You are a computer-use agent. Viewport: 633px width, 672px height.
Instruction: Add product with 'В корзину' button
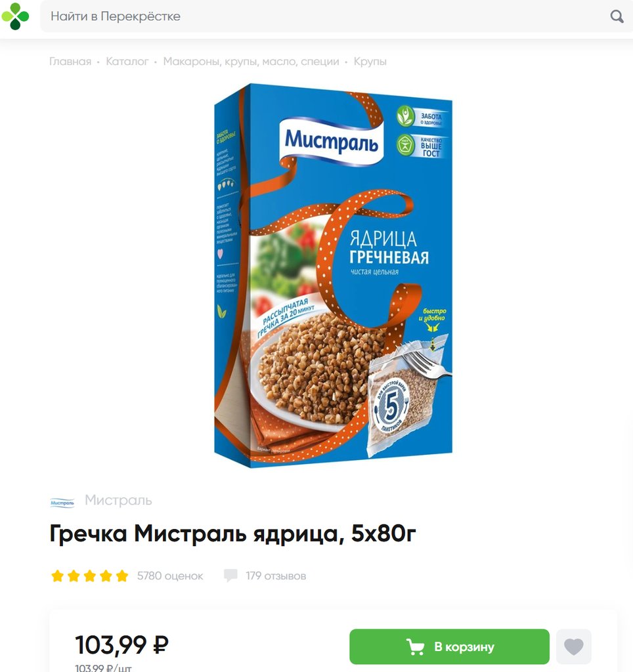[x=449, y=646]
